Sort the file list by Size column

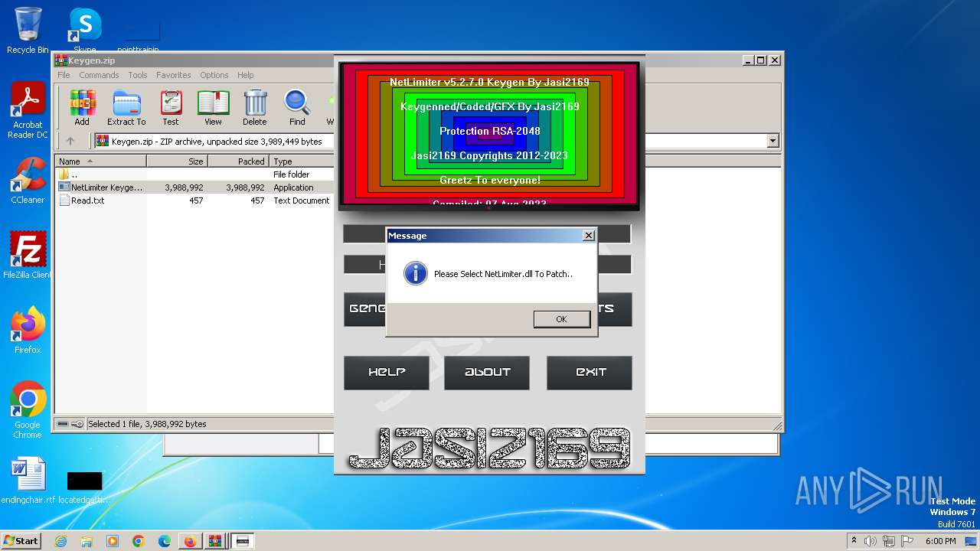pos(177,161)
